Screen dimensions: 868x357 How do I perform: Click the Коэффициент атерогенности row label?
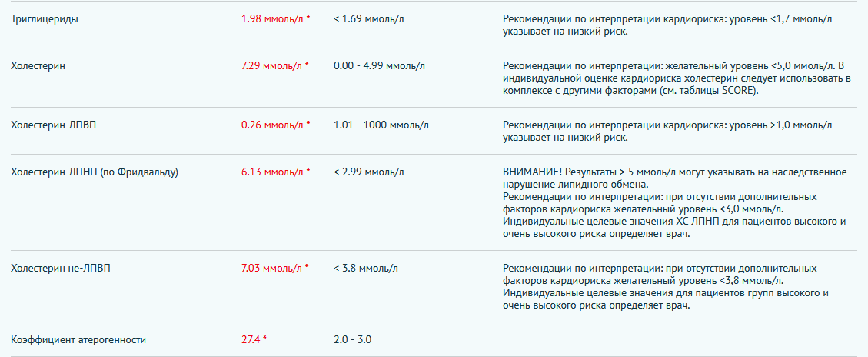coord(78,339)
